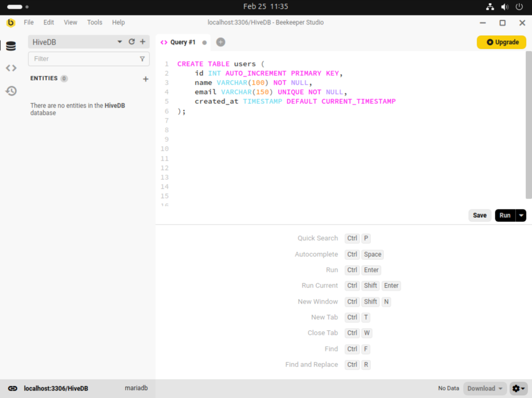Viewport: 532px width, 398px height.
Task: Click the filter funnel icon
Action: point(142,59)
